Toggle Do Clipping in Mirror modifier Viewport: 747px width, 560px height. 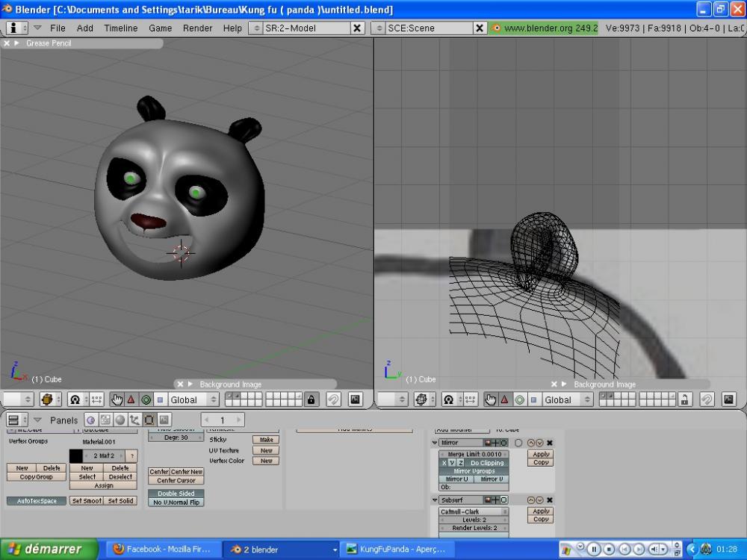(x=487, y=463)
